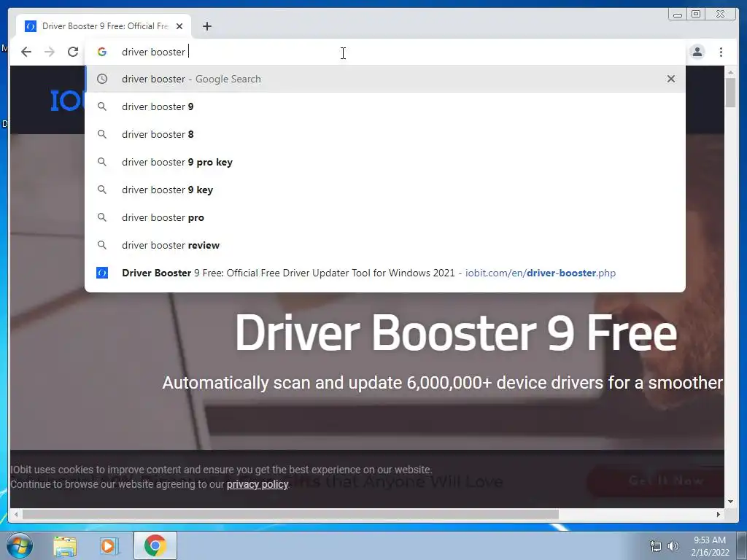
Task: Click the 'Driver Booster 9 Free' heading
Action: (x=456, y=332)
